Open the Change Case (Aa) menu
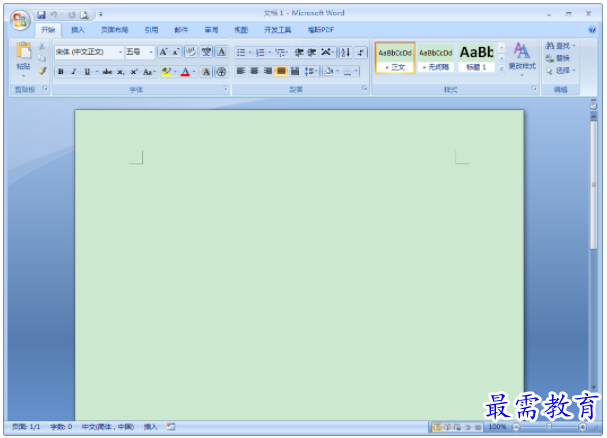This screenshot has width=607, height=438. [149, 72]
